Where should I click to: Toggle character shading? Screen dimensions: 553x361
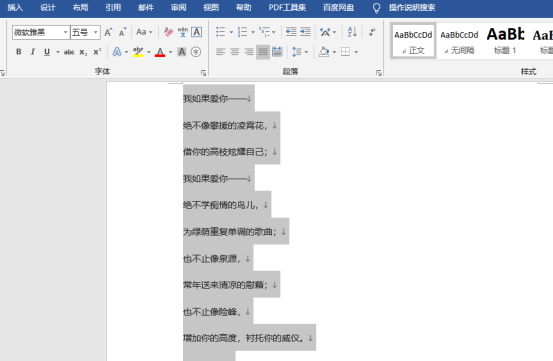click(182, 52)
